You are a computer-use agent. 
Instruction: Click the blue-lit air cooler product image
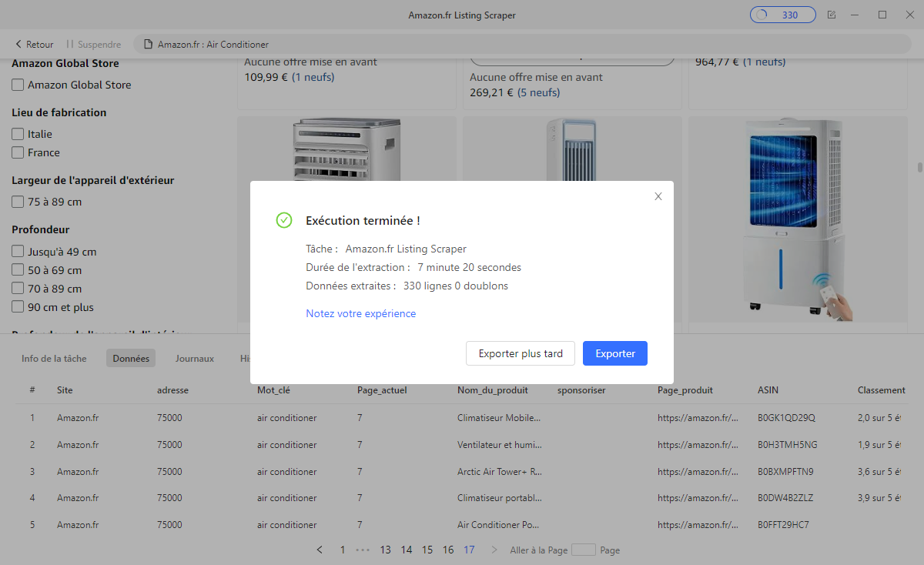797,219
